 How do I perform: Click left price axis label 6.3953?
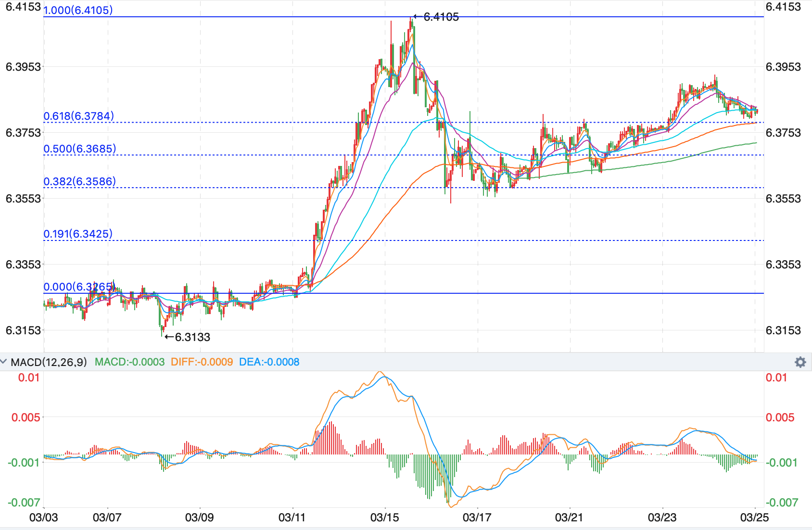pos(23,67)
